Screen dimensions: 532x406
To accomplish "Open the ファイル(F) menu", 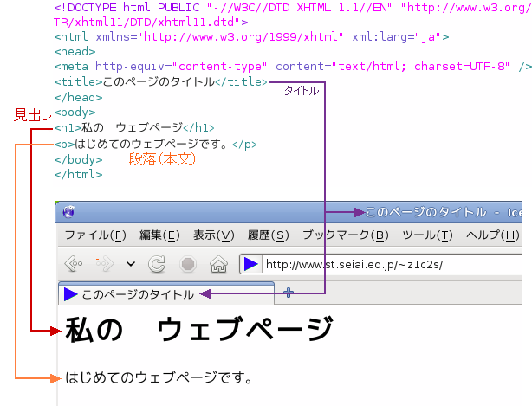I will (94, 235).
